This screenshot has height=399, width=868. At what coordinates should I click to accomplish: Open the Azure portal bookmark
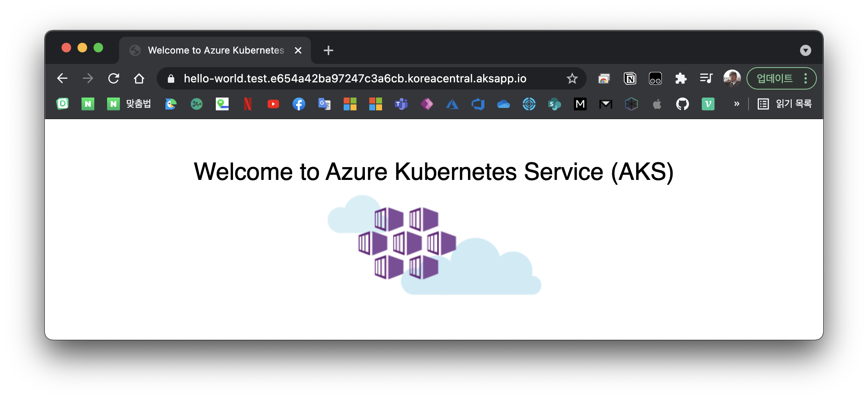point(452,104)
